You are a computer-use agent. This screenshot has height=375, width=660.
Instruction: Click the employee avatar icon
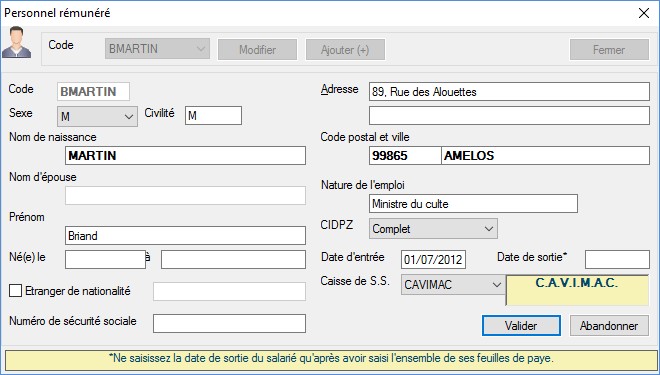pyautogui.click(x=16, y=42)
